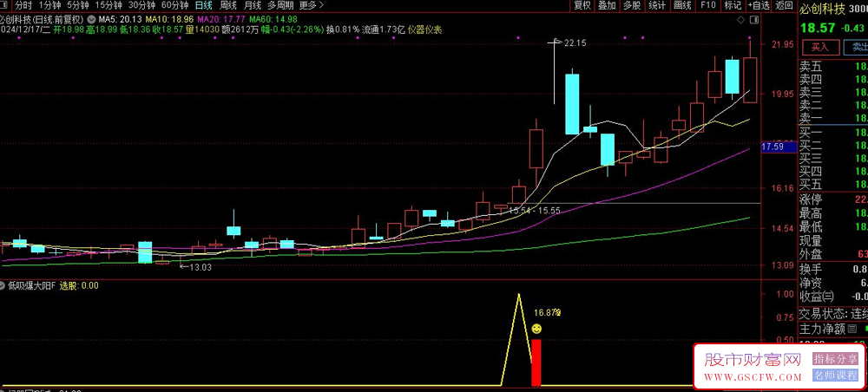The width and height of the screenshot is (868, 392).
Task: Click the 收益(三) earnings row
Action: 832,297
